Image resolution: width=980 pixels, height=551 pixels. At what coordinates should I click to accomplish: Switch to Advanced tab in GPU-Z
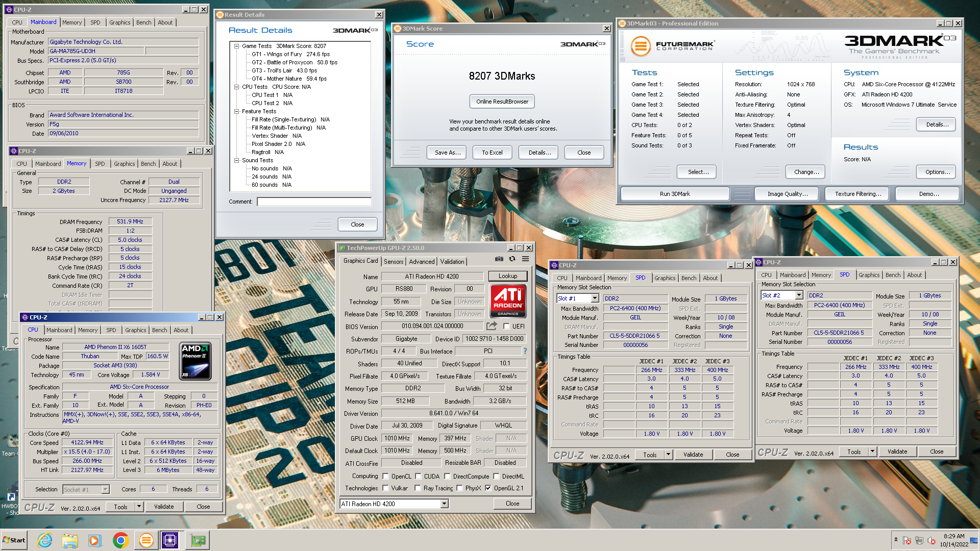(x=422, y=262)
